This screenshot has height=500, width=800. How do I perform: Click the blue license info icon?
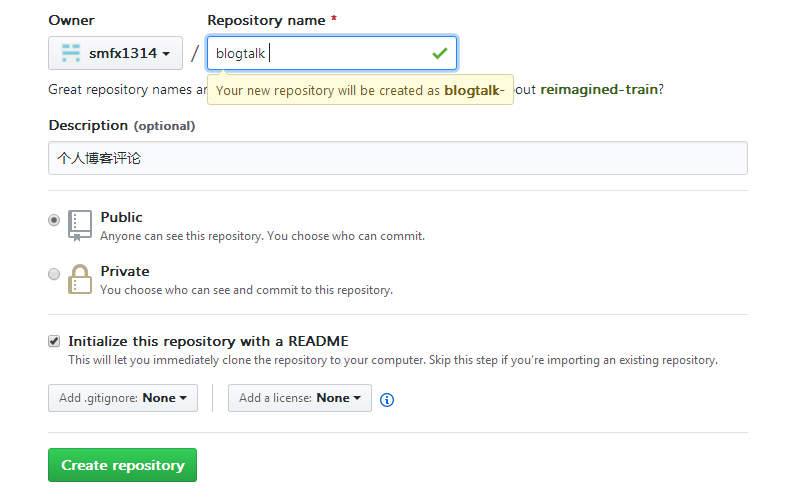(x=387, y=399)
